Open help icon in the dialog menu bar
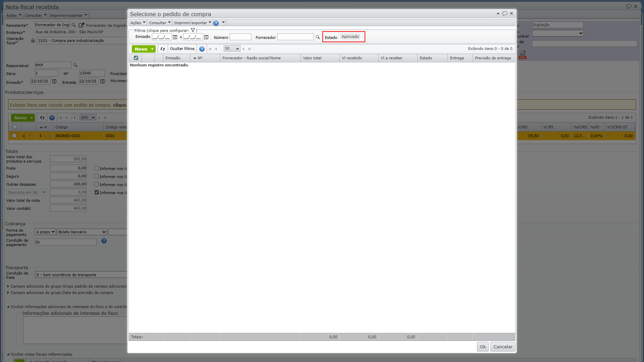 coord(216,23)
